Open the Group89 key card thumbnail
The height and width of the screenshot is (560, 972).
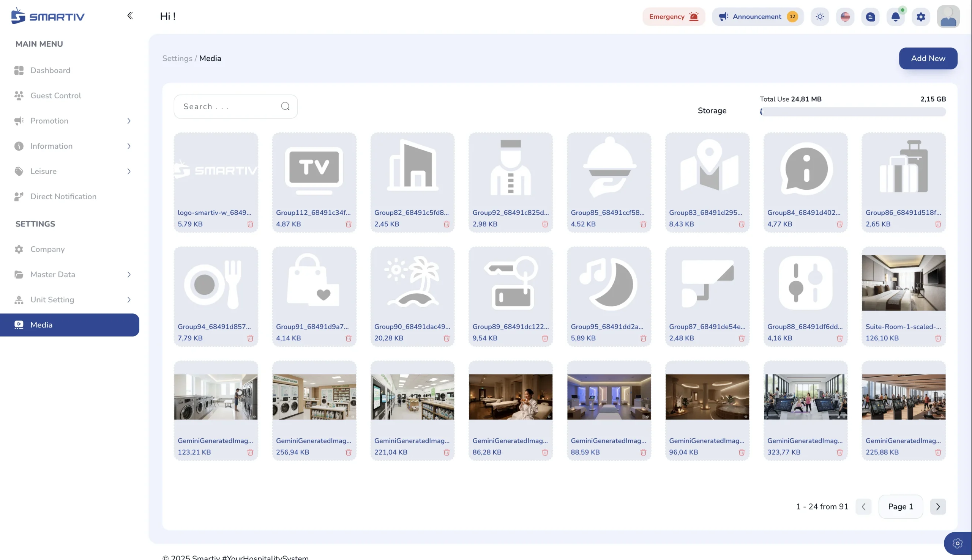510,283
